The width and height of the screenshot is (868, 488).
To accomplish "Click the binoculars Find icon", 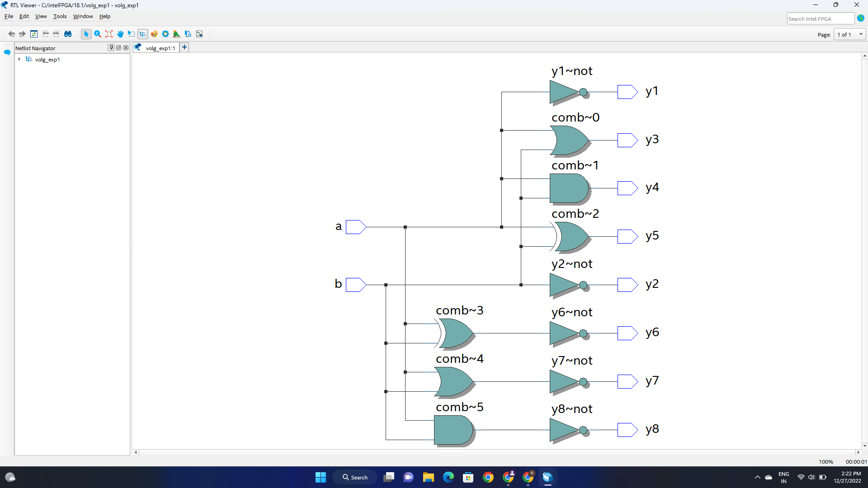I will click(68, 34).
